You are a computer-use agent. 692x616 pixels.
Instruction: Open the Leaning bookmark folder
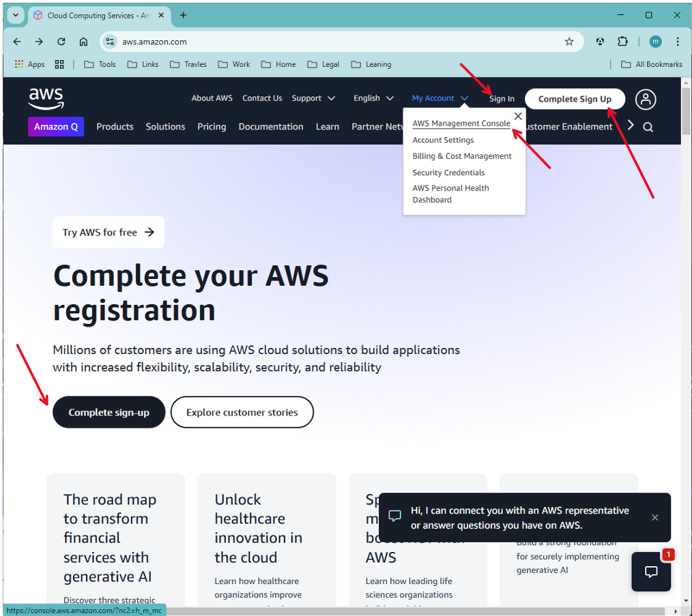pos(371,64)
